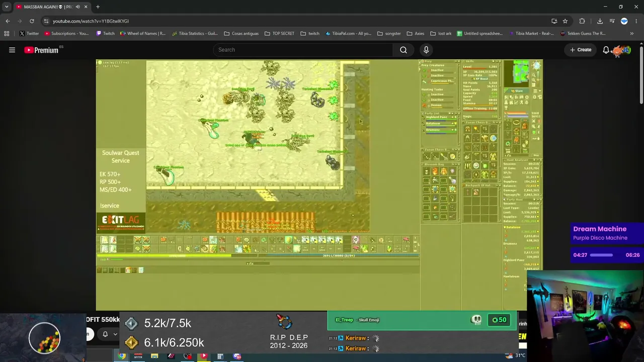Open the Wheel of Names bookmark

coord(143,34)
